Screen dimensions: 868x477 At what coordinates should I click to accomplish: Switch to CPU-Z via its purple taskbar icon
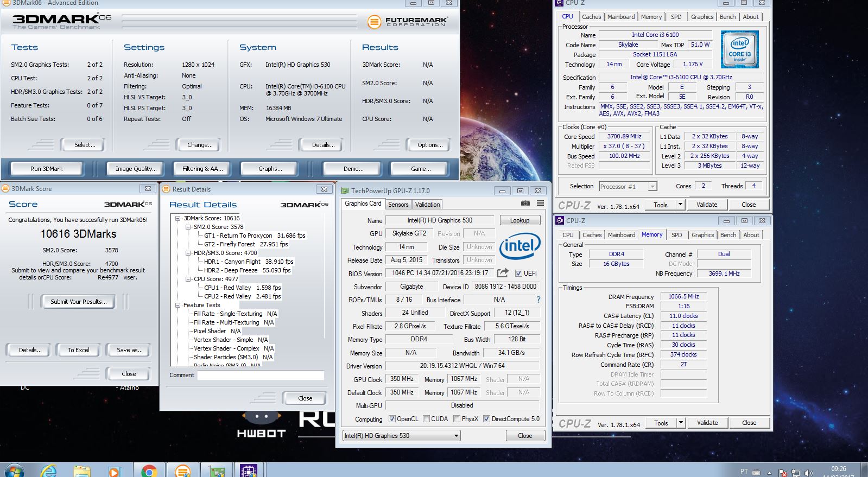[x=249, y=471]
